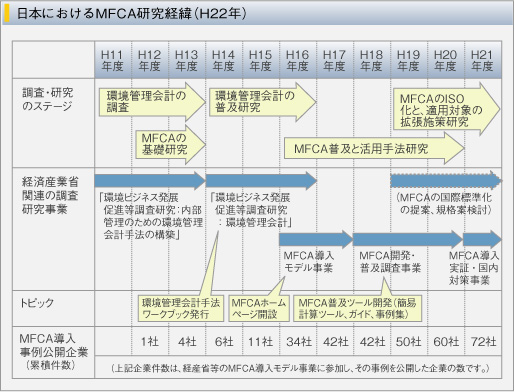Screen dimensions: 515x392
Task: Select the H20年度 column header
Action: coord(446,60)
